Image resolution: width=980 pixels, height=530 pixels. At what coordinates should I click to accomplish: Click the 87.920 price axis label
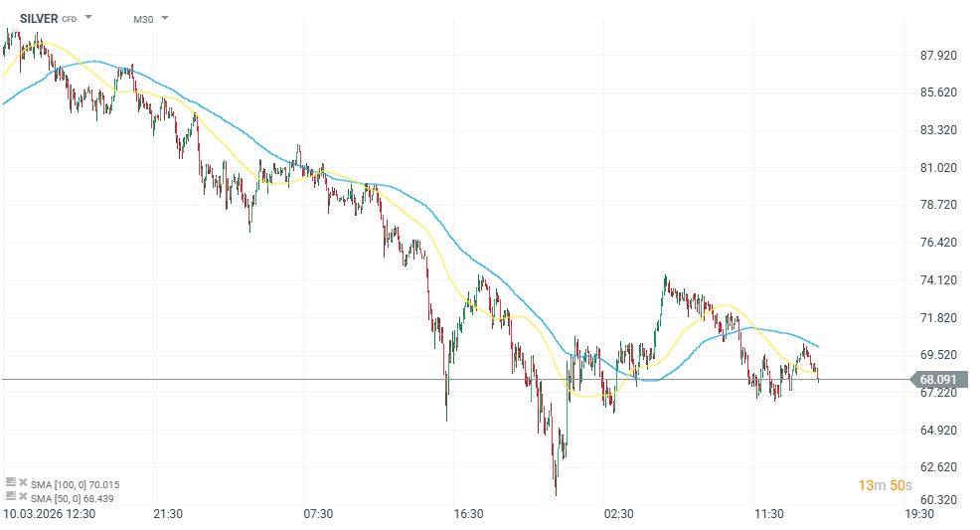click(938, 55)
